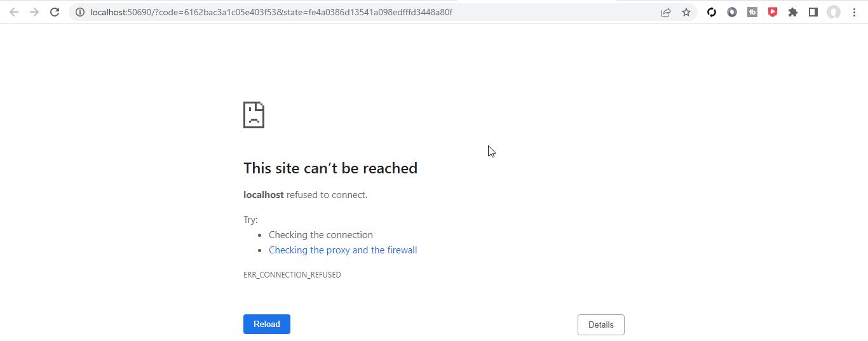Open 'Checking the proxy and the firewall' link
The height and width of the screenshot is (341, 868).
tap(342, 250)
